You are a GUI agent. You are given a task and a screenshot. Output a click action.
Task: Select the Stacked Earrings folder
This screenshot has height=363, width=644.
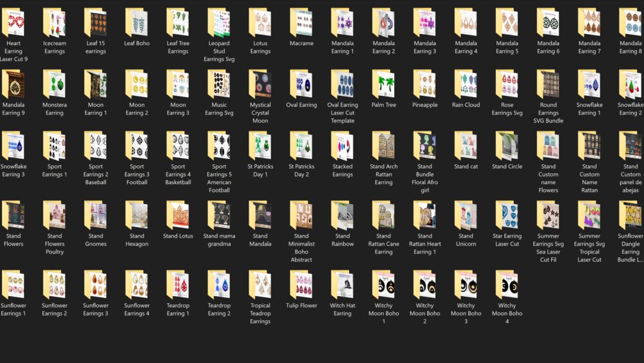tap(343, 146)
